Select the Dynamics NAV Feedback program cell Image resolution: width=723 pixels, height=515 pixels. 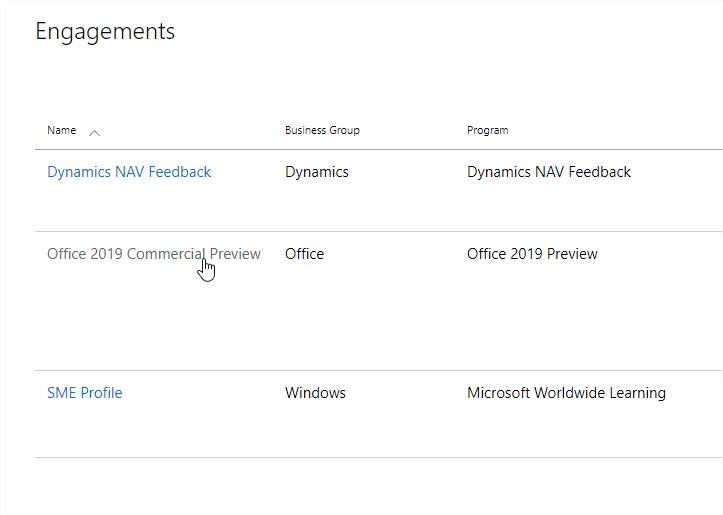549,172
